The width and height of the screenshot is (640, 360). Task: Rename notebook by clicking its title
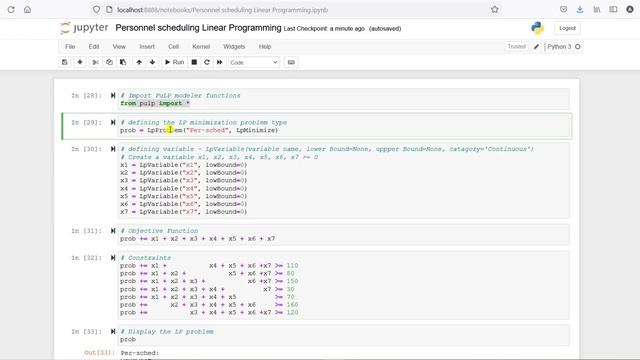tap(198, 28)
